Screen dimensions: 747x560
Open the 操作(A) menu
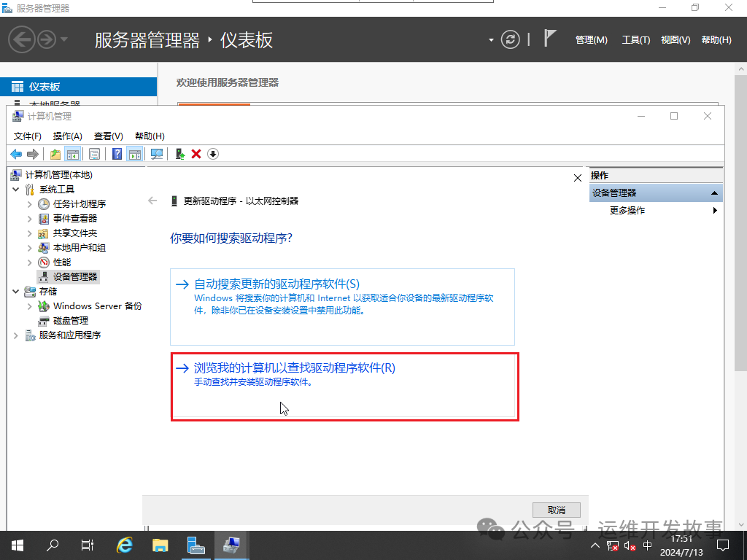click(68, 136)
